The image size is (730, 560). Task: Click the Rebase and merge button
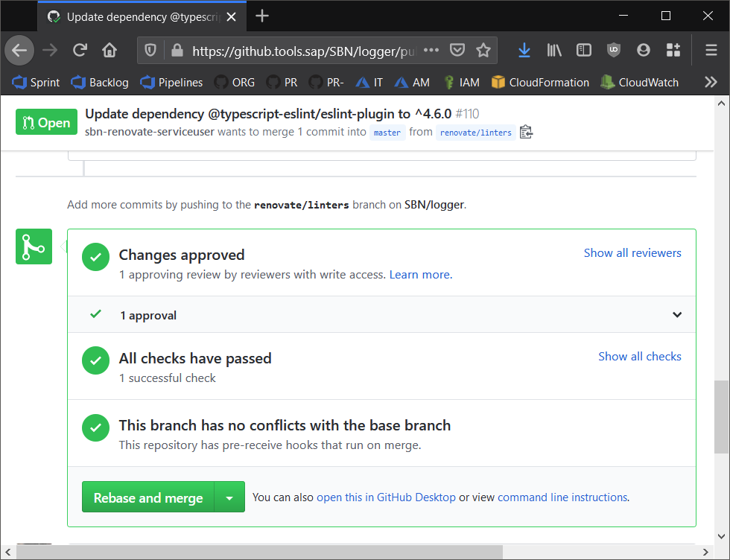point(147,497)
